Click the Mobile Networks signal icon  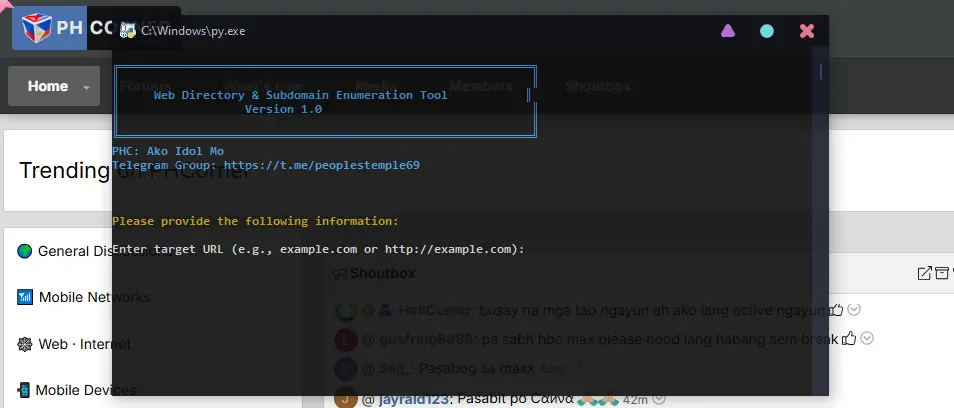coord(25,297)
